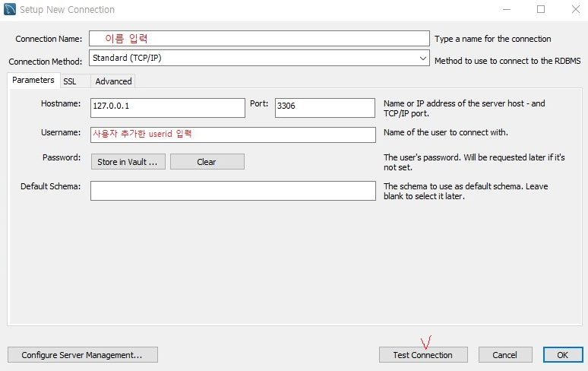The width and height of the screenshot is (588, 371).
Task: Maximize the Setup New Connection window
Action: click(x=541, y=9)
